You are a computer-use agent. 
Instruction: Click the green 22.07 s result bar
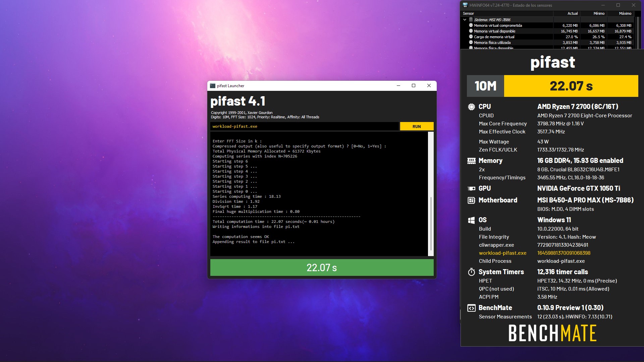point(322,267)
